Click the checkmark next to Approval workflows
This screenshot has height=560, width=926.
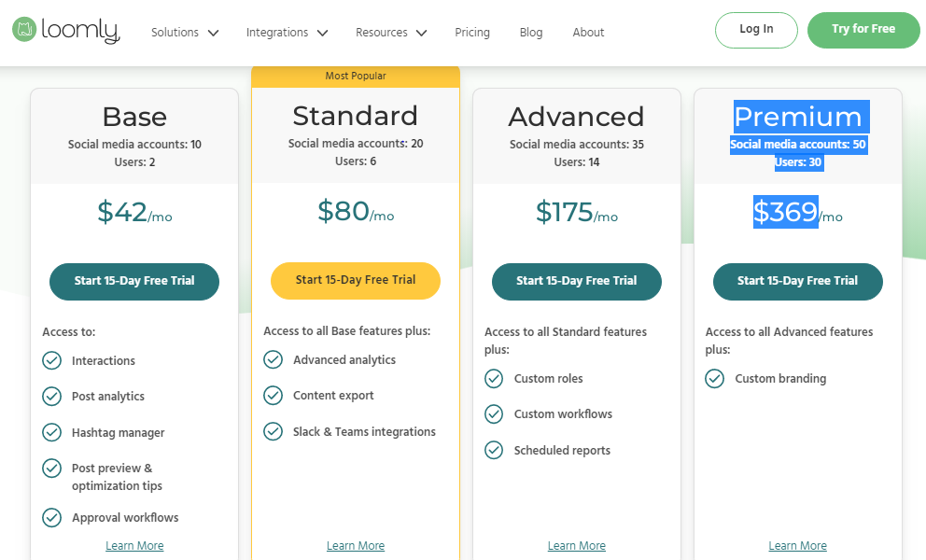[x=51, y=517]
